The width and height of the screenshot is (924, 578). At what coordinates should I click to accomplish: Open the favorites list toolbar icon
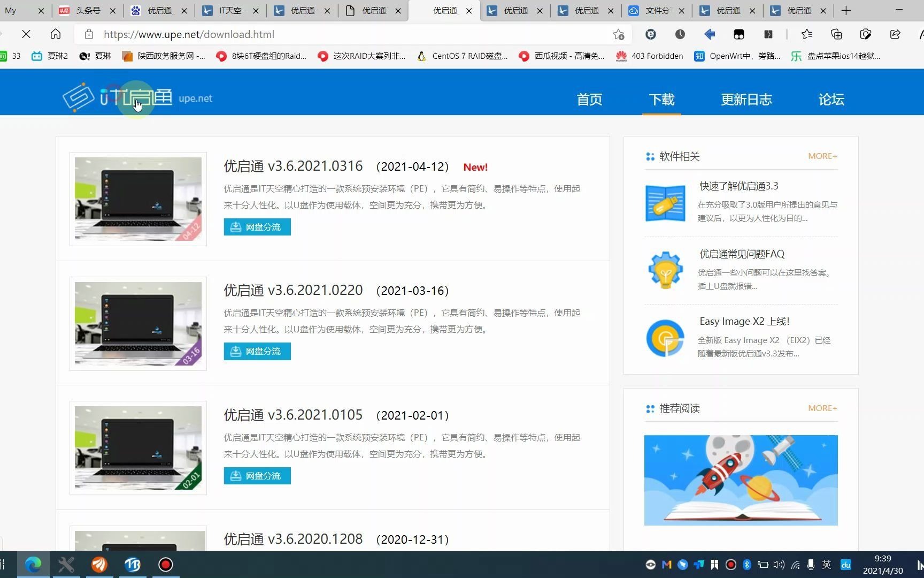click(x=807, y=34)
